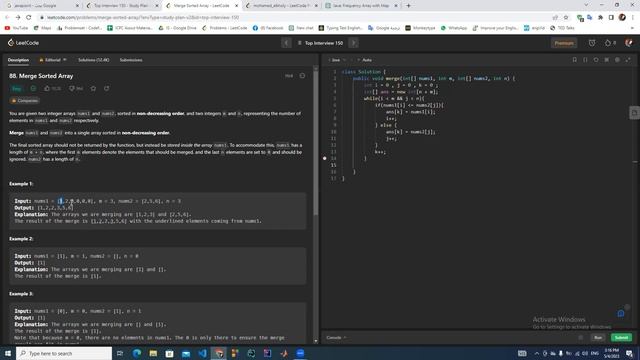Click the breakpoint dot at line 14
The height and width of the screenshot is (360, 640).
pyautogui.click(x=324, y=158)
